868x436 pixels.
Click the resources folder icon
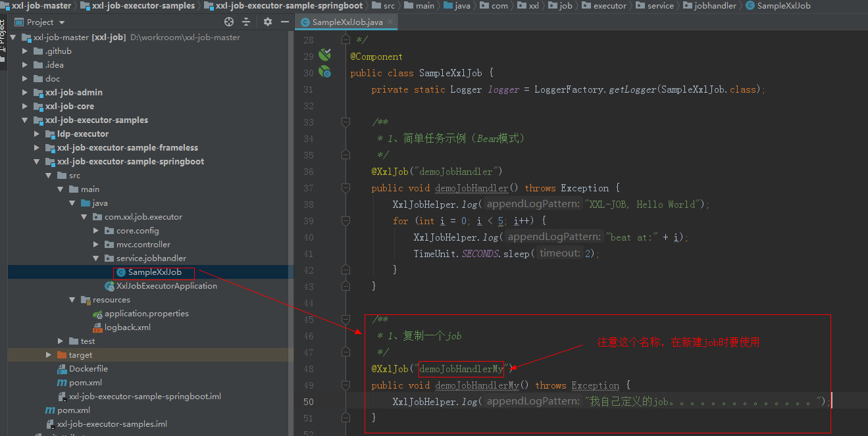click(x=86, y=300)
